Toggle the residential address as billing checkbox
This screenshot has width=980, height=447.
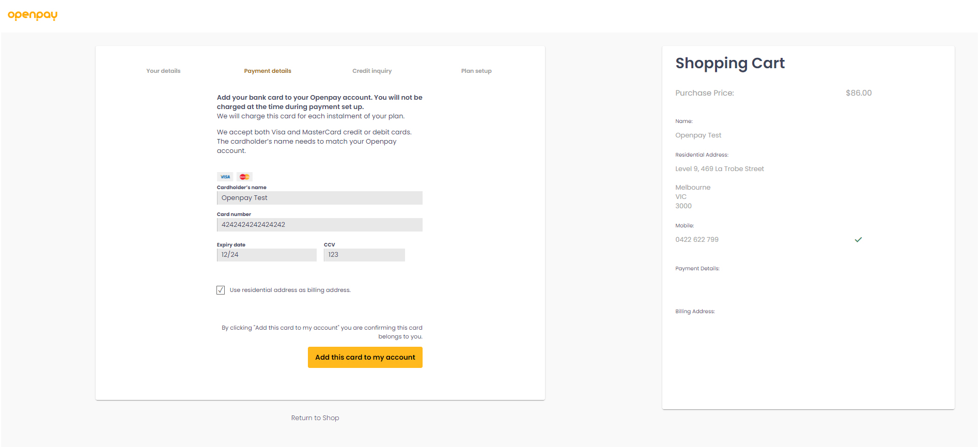click(x=221, y=290)
